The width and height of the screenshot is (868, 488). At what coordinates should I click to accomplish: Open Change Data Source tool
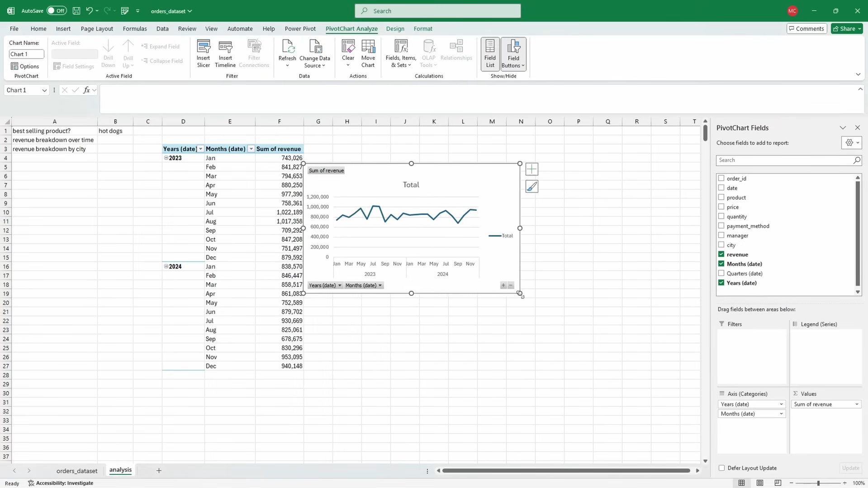315,53
